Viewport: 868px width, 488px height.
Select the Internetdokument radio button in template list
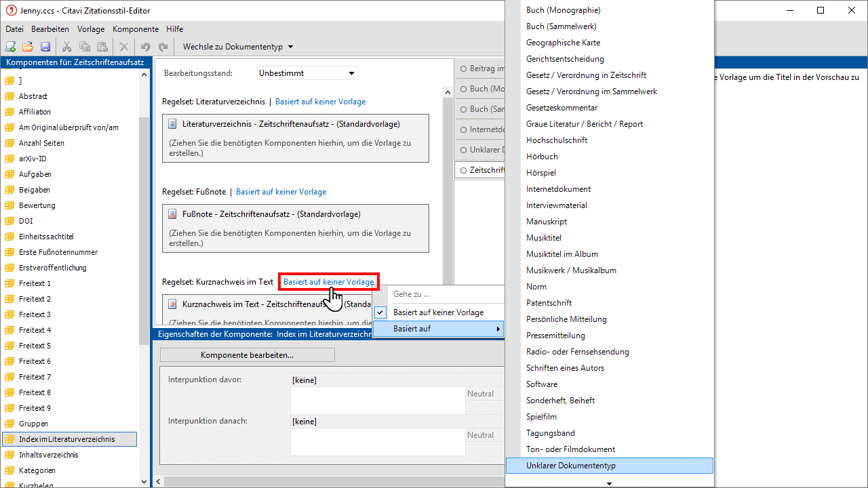(x=464, y=129)
